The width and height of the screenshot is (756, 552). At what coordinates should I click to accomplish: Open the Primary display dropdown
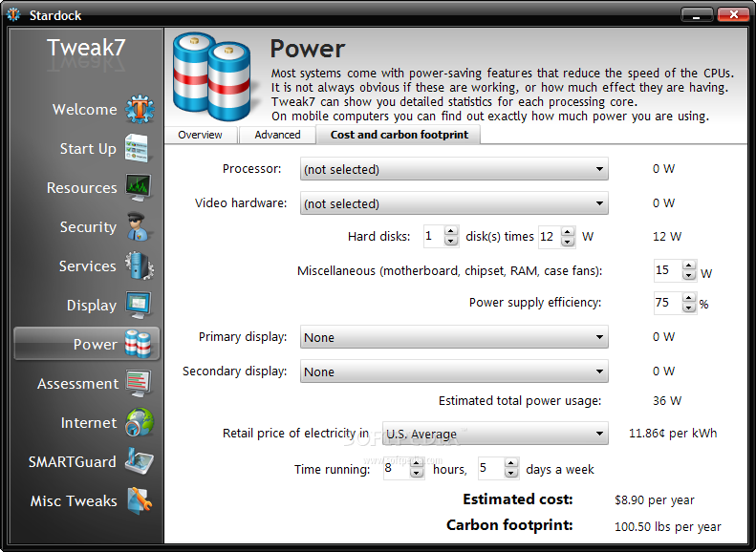click(x=454, y=337)
